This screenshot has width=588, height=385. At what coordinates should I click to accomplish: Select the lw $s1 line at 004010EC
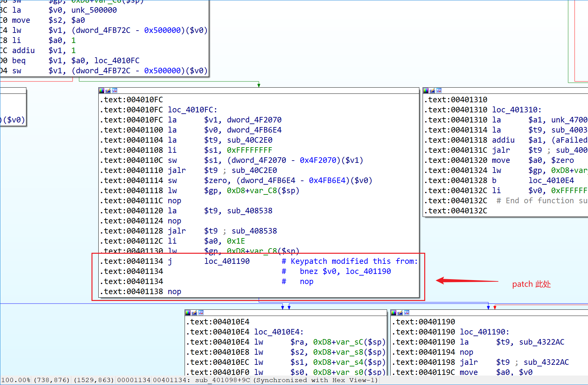click(286, 362)
